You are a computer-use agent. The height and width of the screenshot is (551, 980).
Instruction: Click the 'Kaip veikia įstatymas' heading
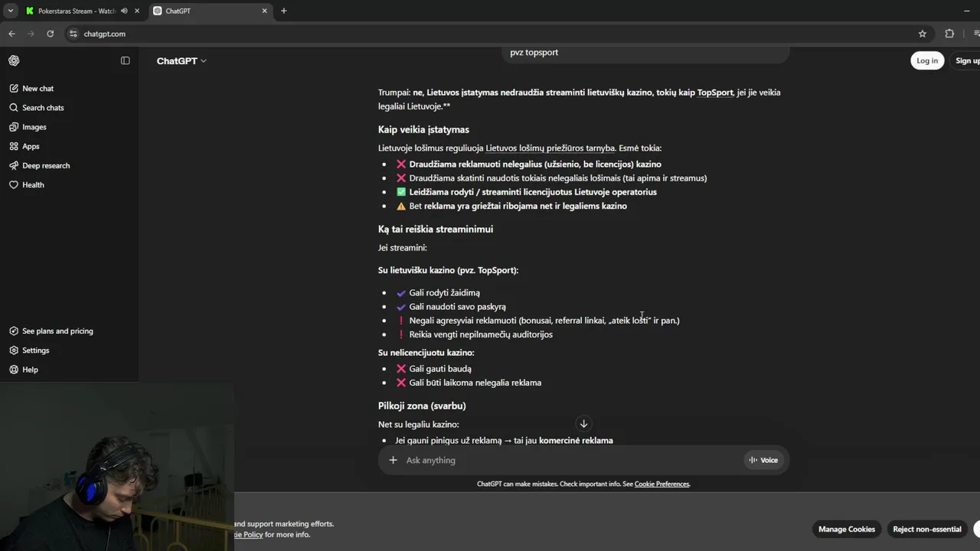[423, 130]
